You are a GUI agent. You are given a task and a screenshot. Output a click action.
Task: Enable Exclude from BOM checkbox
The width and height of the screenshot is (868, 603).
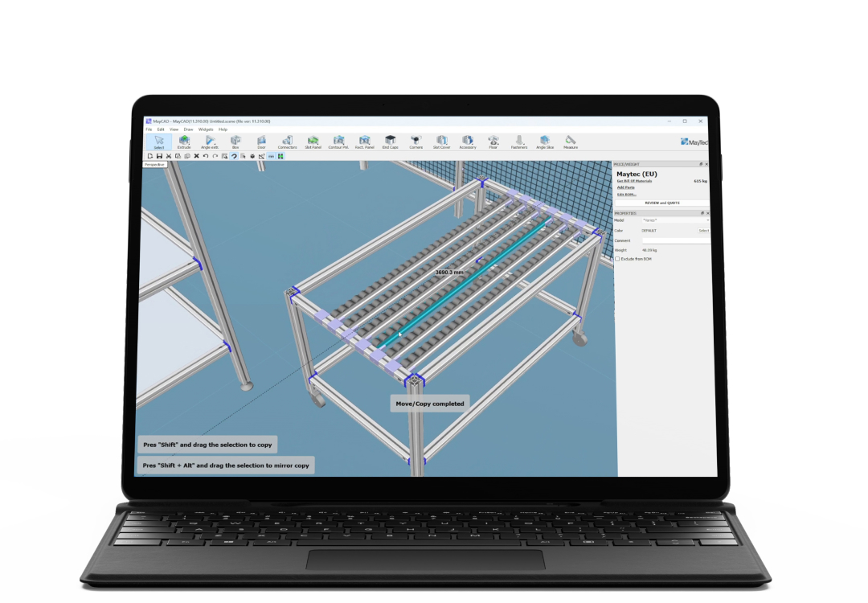[617, 259]
